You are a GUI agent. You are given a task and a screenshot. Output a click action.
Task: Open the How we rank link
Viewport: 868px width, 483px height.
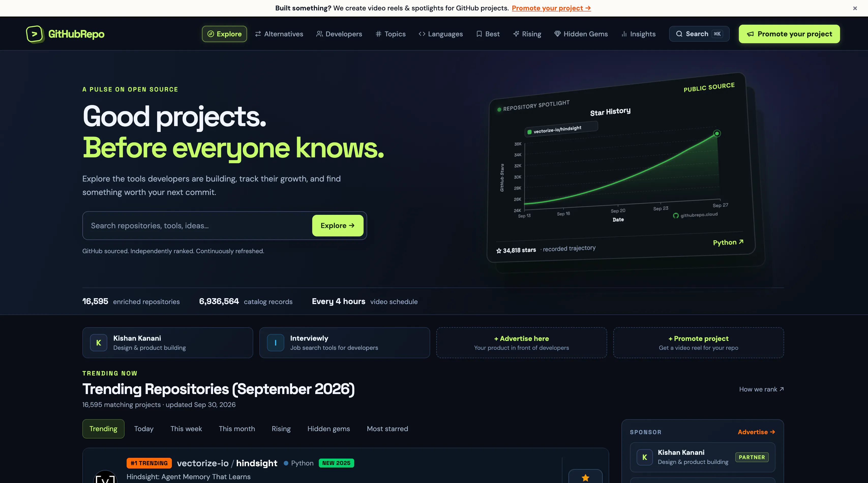[761, 389]
